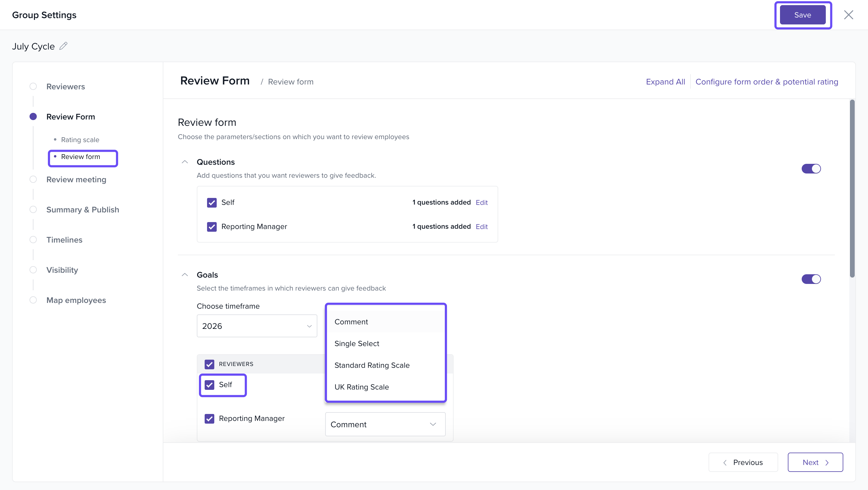Click the Summary & Publish step circle

click(x=33, y=209)
